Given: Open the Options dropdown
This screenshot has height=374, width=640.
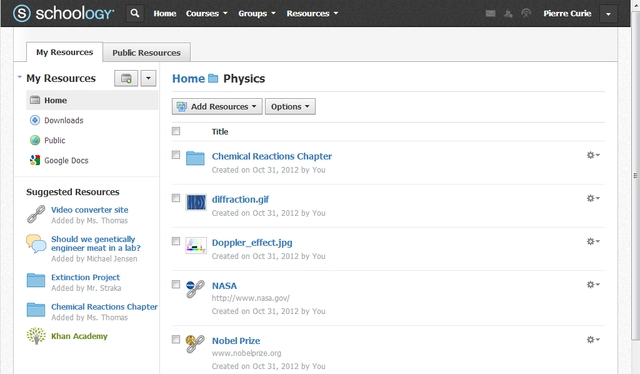Looking at the screenshot, I should pyautogui.click(x=290, y=107).
